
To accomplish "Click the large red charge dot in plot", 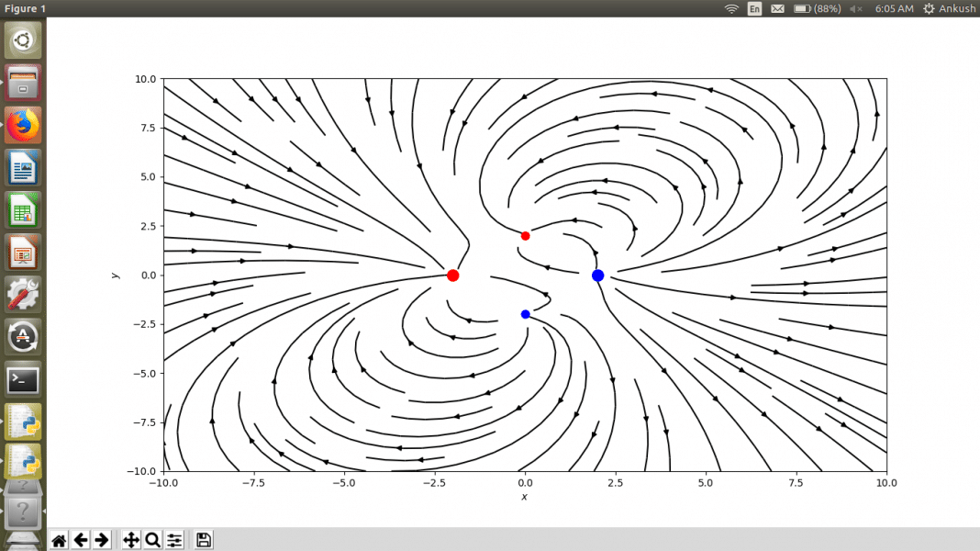I will coord(452,275).
